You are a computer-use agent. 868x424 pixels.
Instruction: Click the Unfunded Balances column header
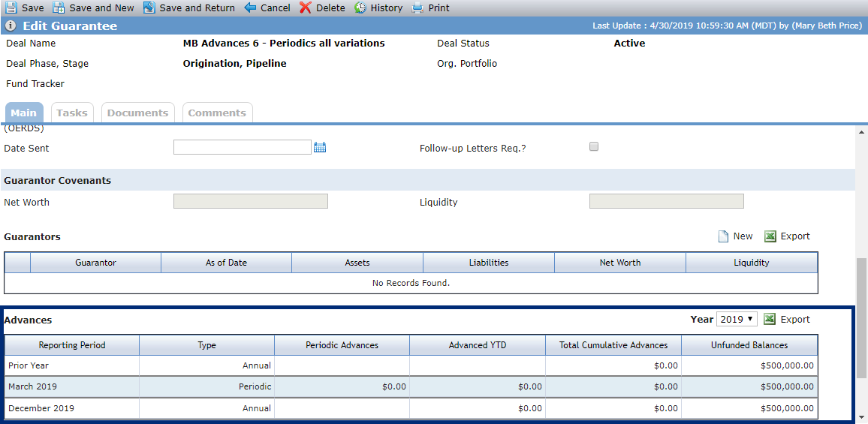click(749, 345)
